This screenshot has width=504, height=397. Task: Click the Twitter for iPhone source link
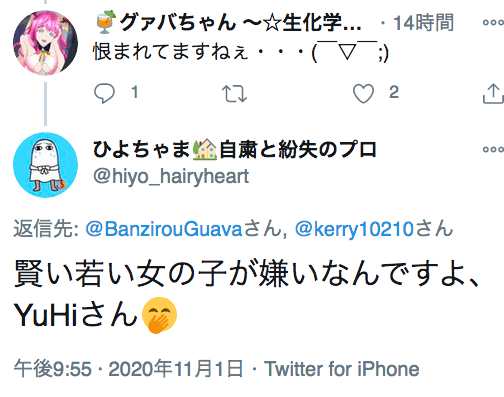(342, 369)
